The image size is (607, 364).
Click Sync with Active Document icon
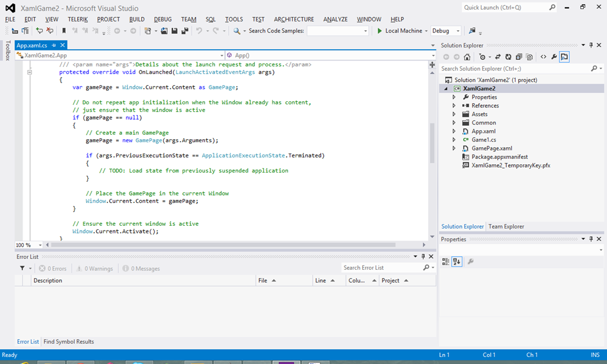pyautogui.click(x=498, y=57)
